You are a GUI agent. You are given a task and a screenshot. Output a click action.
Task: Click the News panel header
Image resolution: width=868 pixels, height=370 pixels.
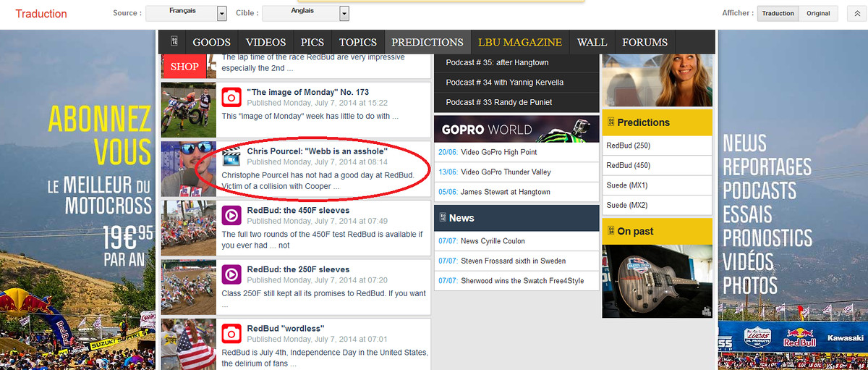coord(516,218)
